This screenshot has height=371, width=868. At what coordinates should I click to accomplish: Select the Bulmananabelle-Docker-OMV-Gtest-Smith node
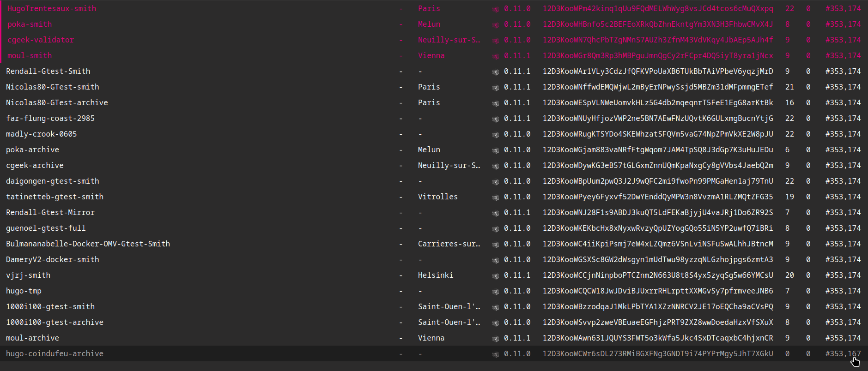[88, 244]
